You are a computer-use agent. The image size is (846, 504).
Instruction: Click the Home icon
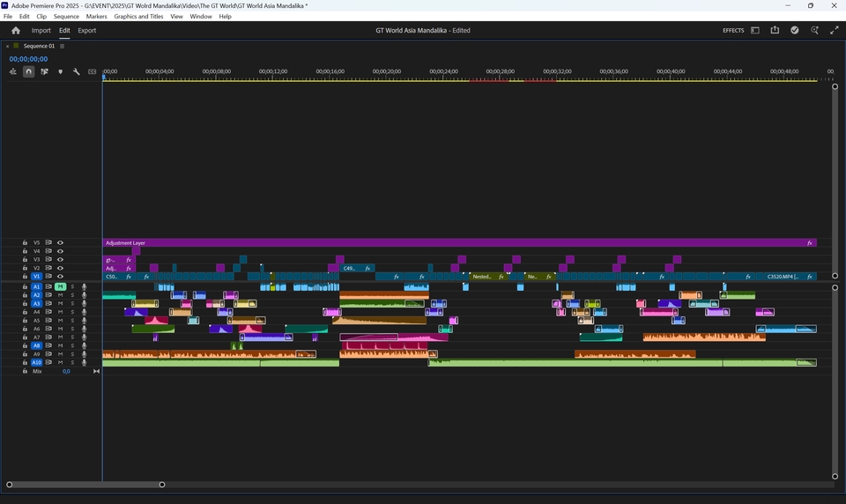[x=15, y=30]
